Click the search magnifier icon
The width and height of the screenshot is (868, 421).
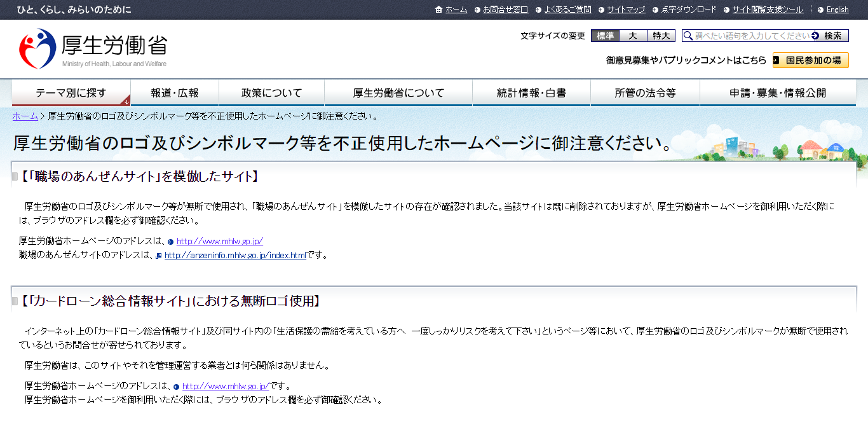pyautogui.click(x=688, y=36)
